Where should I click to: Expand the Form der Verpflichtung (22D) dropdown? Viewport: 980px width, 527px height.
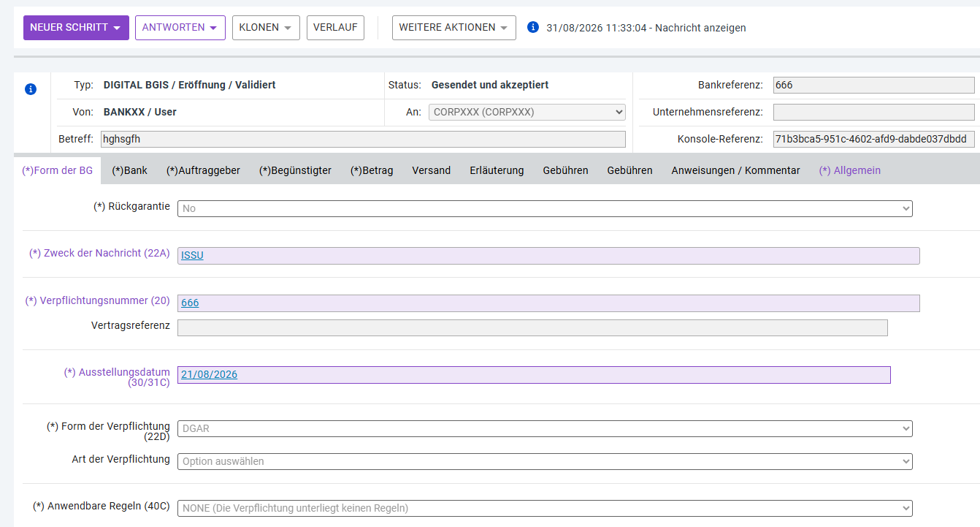pyautogui.click(x=545, y=428)
